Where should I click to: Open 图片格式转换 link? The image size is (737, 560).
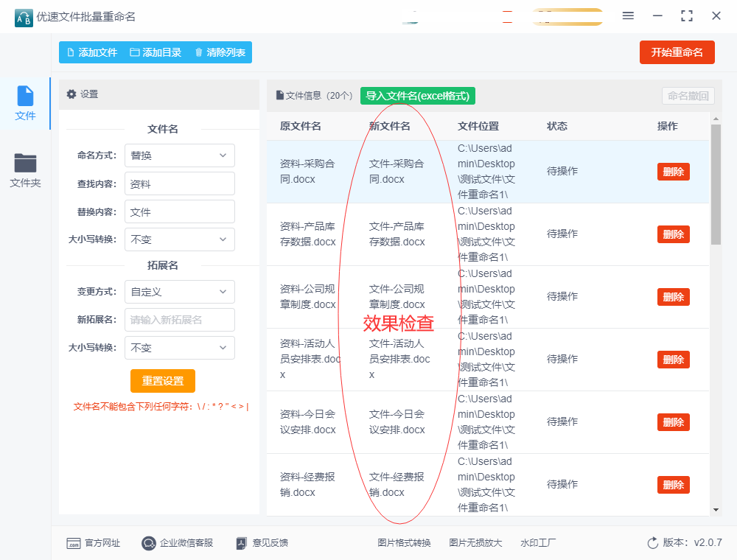click(404, 543)
